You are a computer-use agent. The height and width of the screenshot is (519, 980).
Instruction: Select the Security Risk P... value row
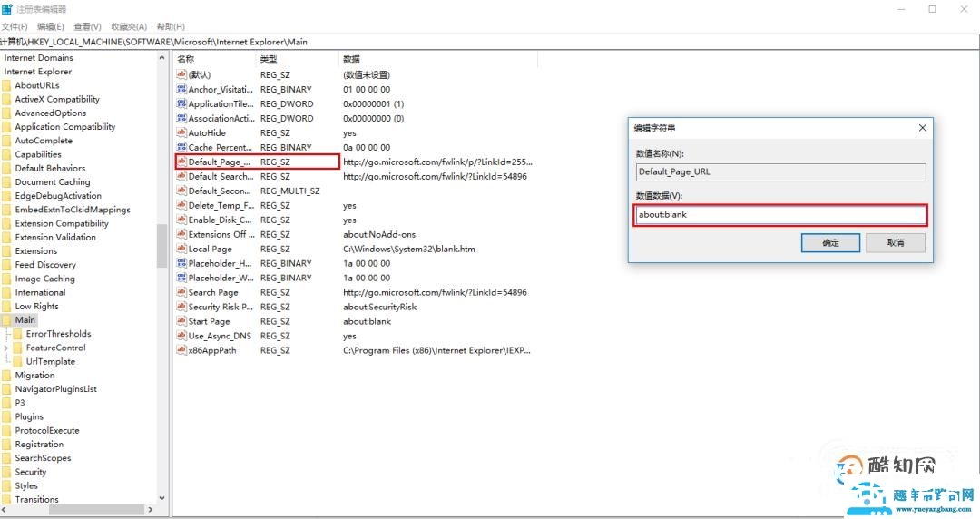[355, 307]
